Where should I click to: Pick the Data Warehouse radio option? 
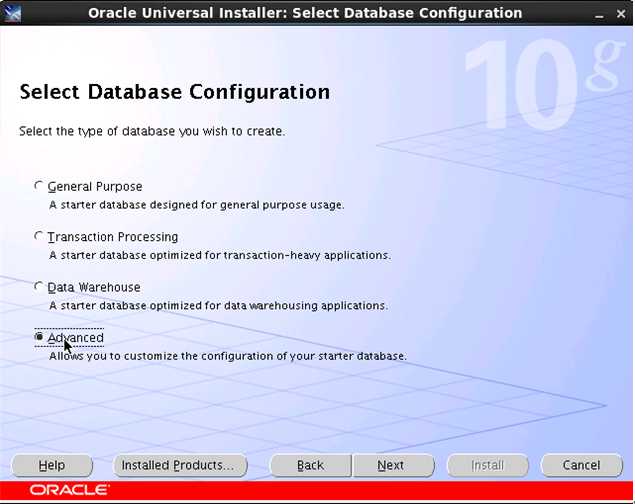(39, 287)
